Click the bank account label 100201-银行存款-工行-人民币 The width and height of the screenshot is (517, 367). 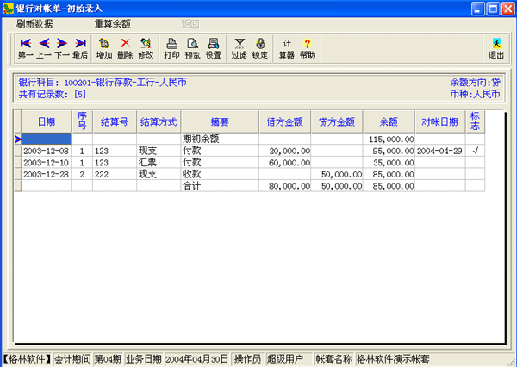click(125, 82)
